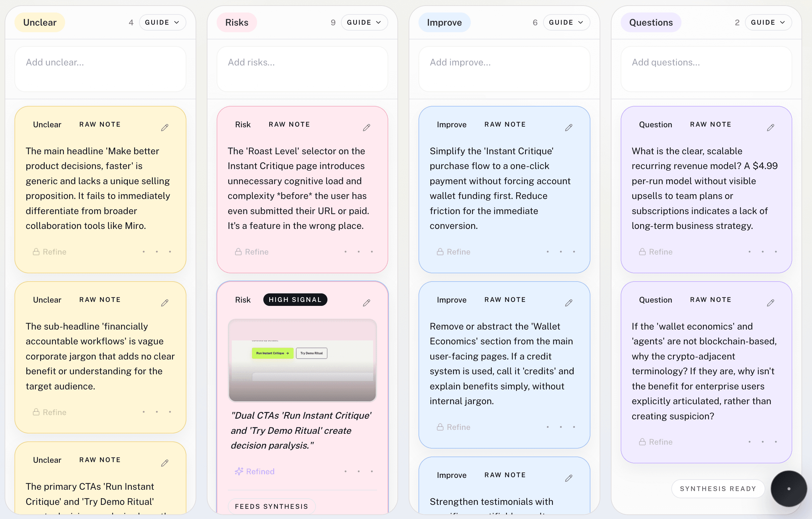Image resolution: width=812 pixels, height=519 pixels.
Task: Toggle the HIGH SIGNAL badge on risk card
Action: pos(295,300)
